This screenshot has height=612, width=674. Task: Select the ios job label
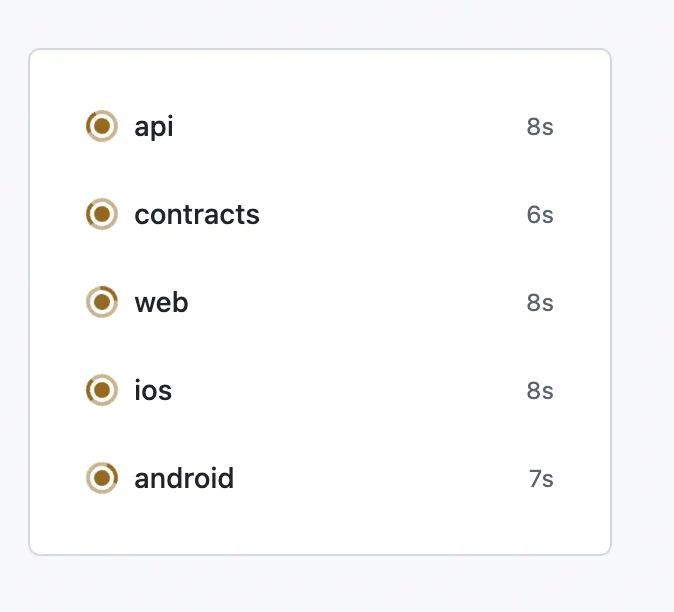153,390
